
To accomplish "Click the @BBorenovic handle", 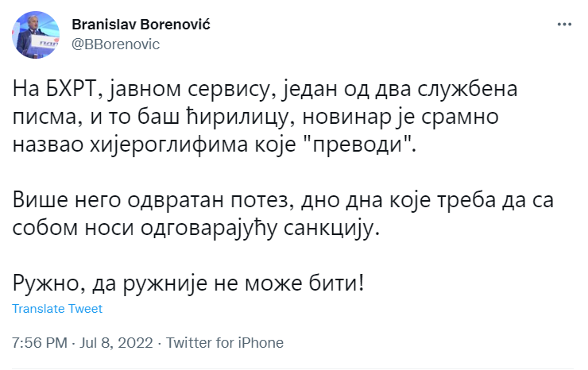I will tap(115, 44).
